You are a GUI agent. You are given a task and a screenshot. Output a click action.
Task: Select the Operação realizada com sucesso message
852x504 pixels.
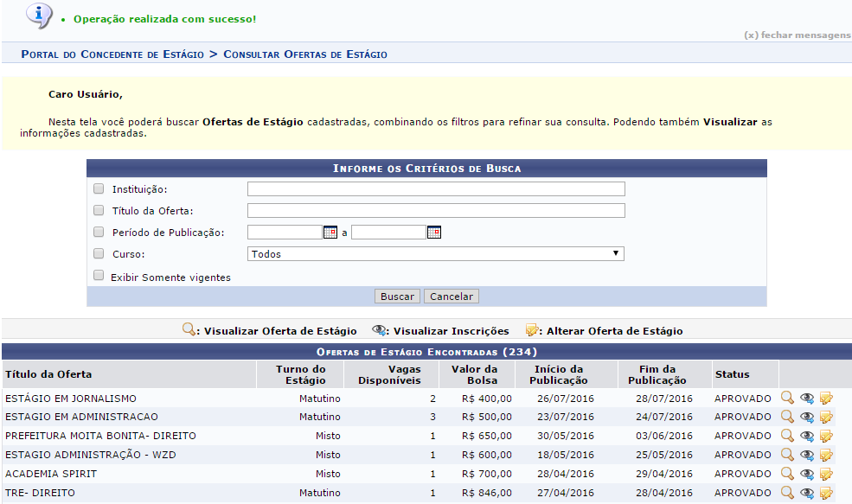tap(164, 19)
